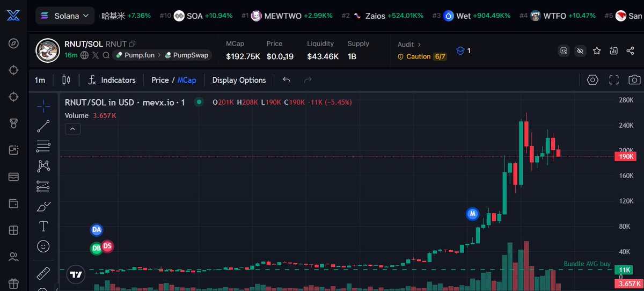Open the users referral icon in the sidebar
The image size is (644, 291).
pos(13,257)
